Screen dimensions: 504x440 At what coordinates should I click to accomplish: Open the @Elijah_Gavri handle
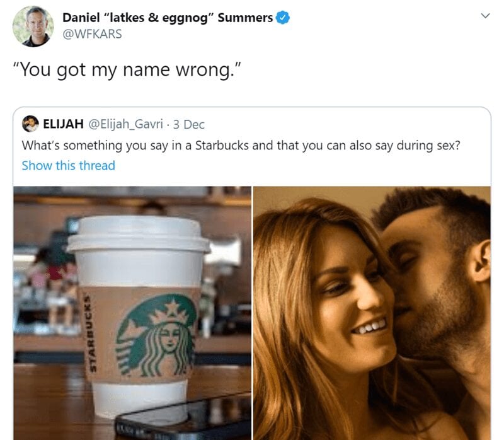pyautogui.click(x=125, y=124)
